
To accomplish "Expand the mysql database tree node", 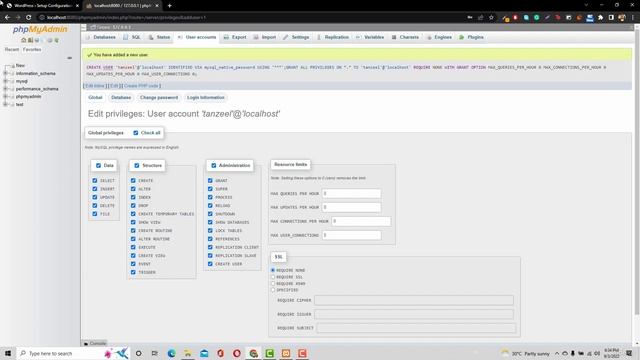I will pos(5,81).
